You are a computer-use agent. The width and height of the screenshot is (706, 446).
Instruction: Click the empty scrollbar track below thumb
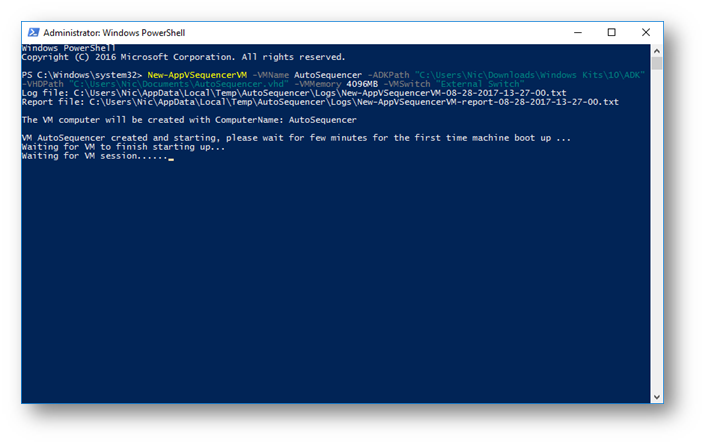click(x=656, y=230)
